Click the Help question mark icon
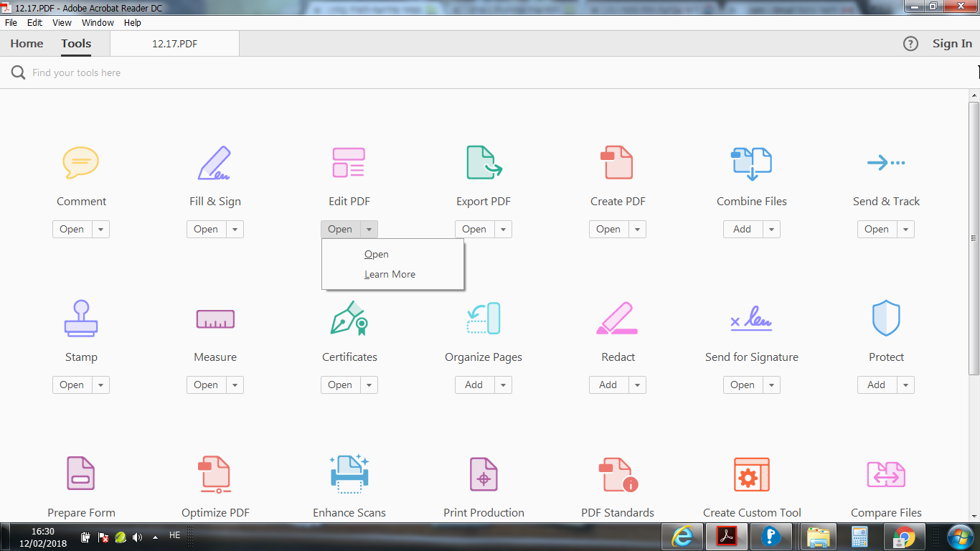The width and height of the screenshot is (980, 551). pos(910,44)
